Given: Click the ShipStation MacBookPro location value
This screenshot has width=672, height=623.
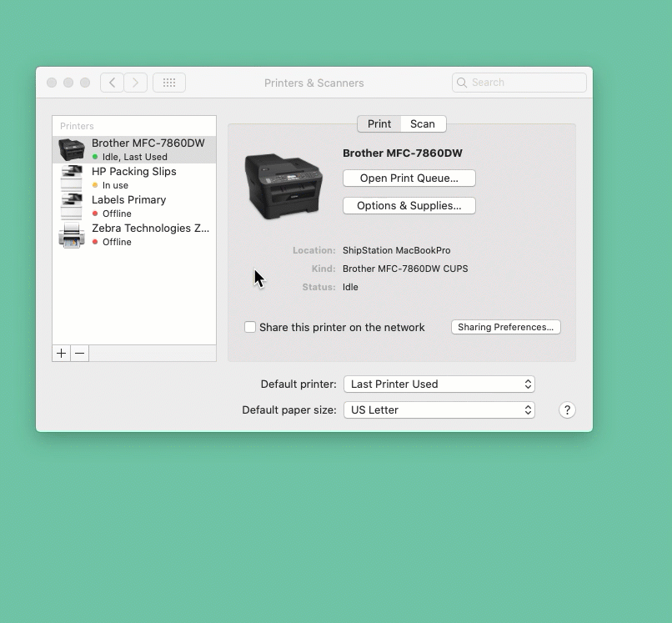Looking at the screenshot, I should coord(396,250).
